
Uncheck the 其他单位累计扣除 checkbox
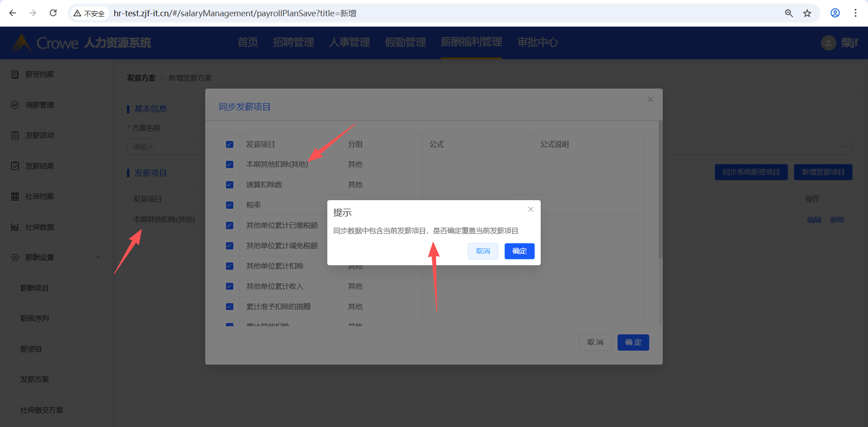click(x=230, y=266)
